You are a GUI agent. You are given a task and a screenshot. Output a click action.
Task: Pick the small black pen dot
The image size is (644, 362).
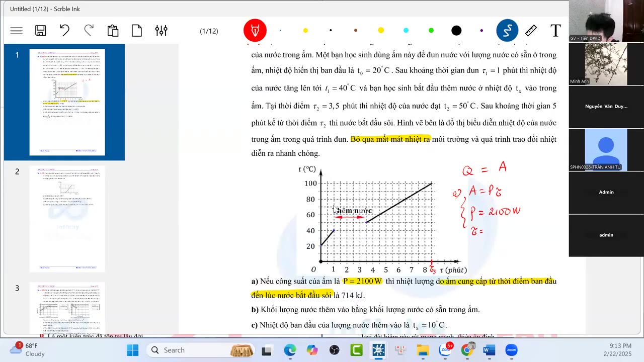click(331, 31)
